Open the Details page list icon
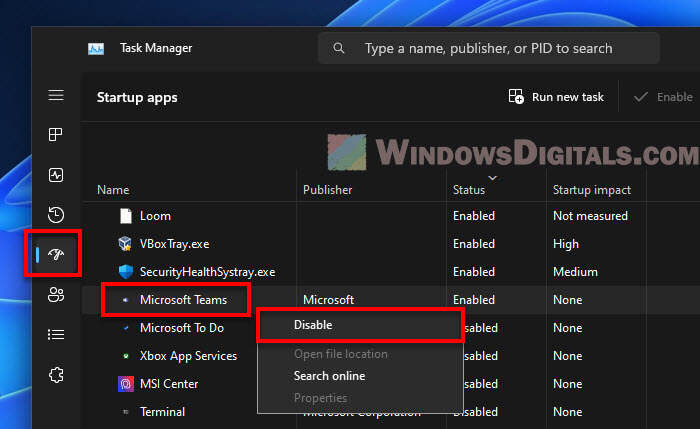The height and width of the screenshot is (429, 700). tap(56, 334)
